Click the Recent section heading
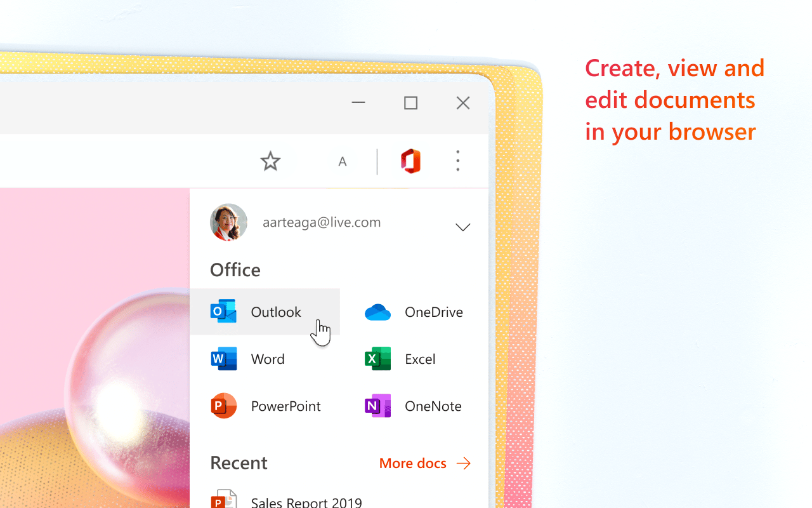Image resolution: width=812 pixels, height=508 pixels. 239,462
